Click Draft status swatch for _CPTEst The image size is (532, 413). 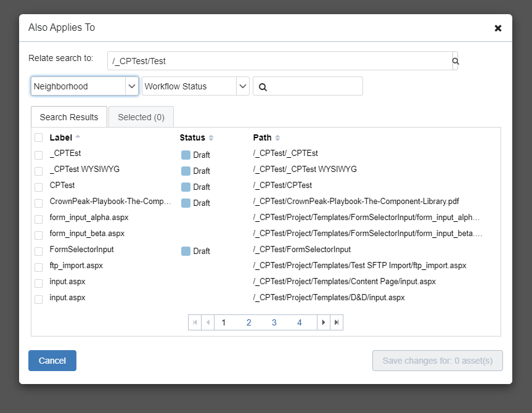tap(186, 155)
